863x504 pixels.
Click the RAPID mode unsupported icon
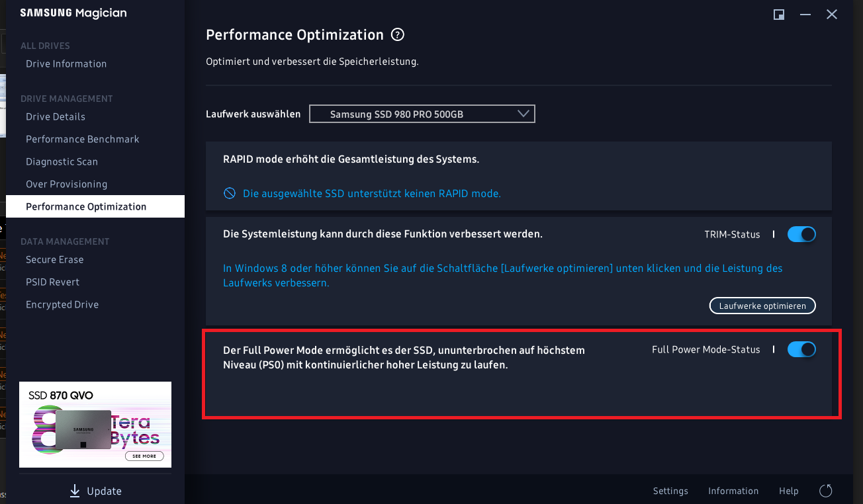(230, 194)
